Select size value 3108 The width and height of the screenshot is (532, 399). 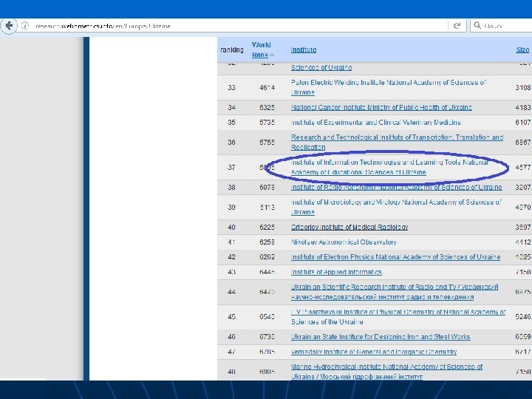523,87
